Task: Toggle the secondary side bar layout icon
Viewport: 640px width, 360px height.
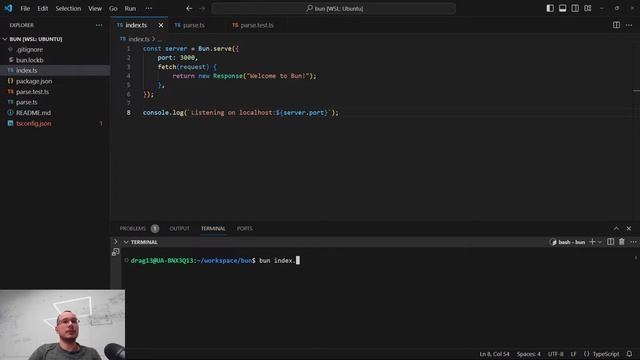Action: click(x=575, y=8)
